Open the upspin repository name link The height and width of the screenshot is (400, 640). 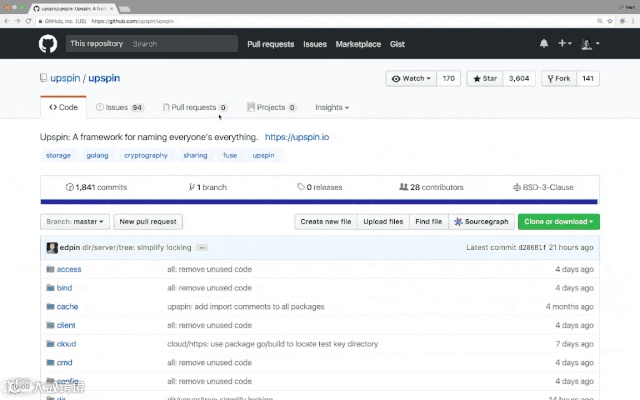pos(104,78)
